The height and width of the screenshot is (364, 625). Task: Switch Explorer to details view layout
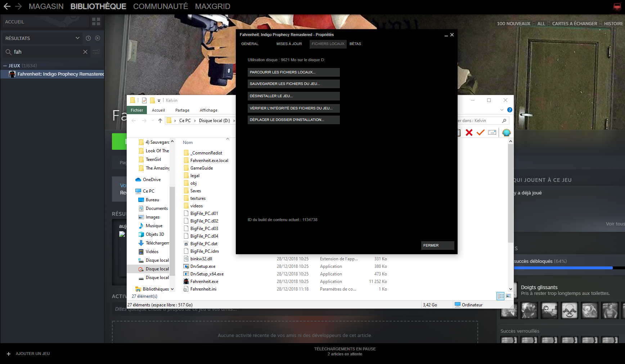[500, 296]
